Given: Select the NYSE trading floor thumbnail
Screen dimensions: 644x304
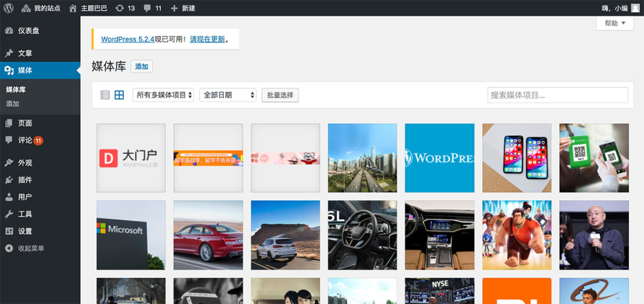Looking at the screenshot, I should 440,291.
